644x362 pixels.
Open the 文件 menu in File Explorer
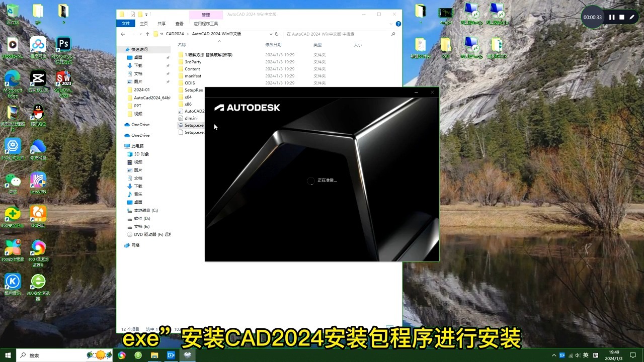point(126,23)
